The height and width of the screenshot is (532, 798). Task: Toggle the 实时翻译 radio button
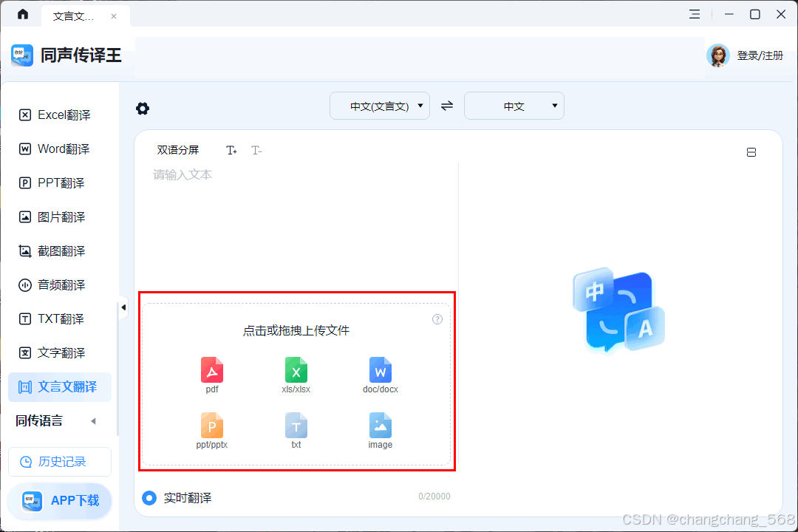point(149,498)
